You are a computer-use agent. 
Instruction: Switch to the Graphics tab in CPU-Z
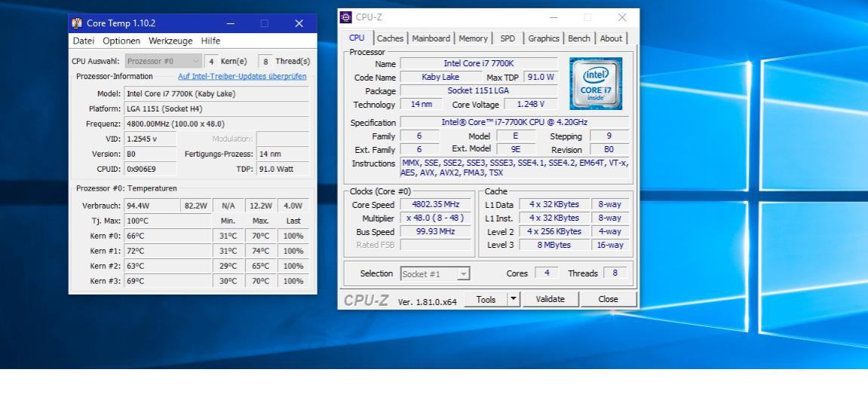(544, 38)
